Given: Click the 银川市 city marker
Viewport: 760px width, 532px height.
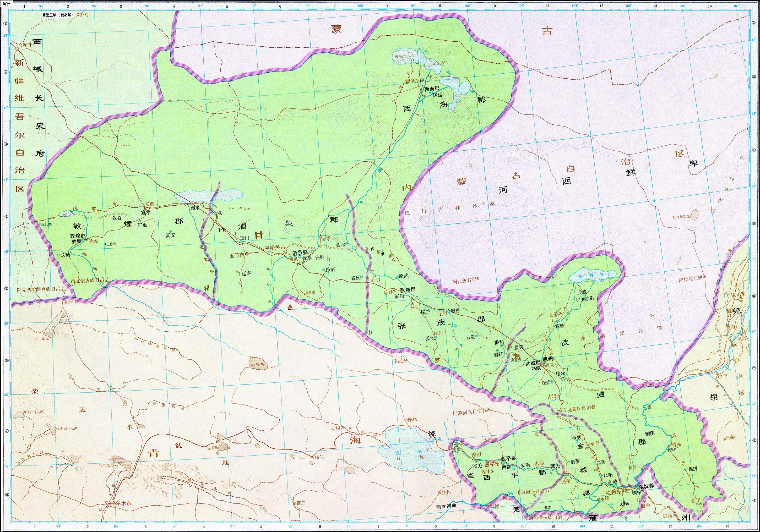Looking at the screenshot, I should [x=741, y=299].
